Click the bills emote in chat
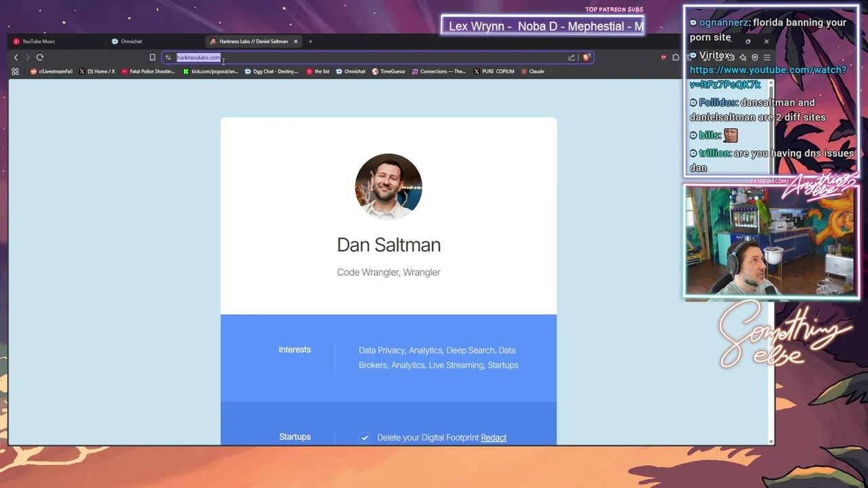Screen dimensions: 868x488 pos(730,136)
